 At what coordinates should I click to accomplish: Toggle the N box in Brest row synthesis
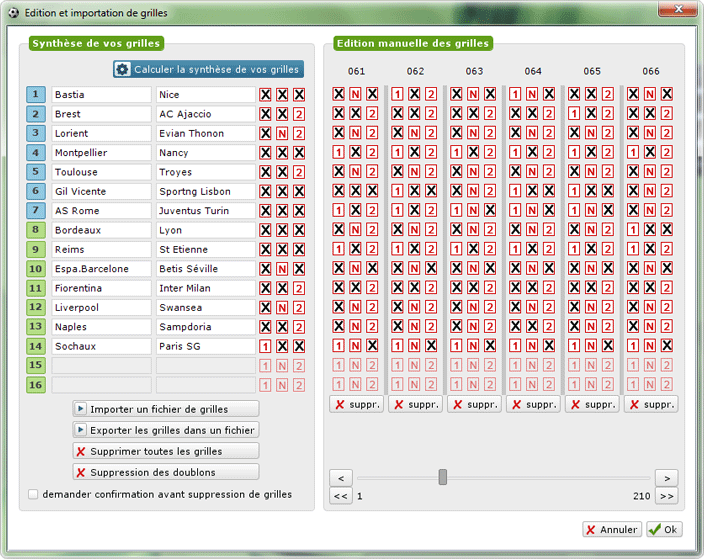pos(282,114)
